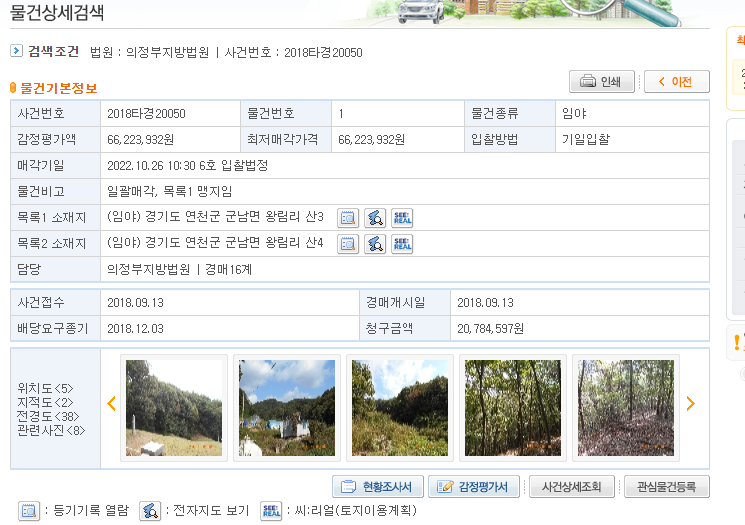The height and width of the screenshot is (525, 745).
Task: Click the printer icon in 인쇄 button
Action: pyautogui.click(x=588, y=81)
